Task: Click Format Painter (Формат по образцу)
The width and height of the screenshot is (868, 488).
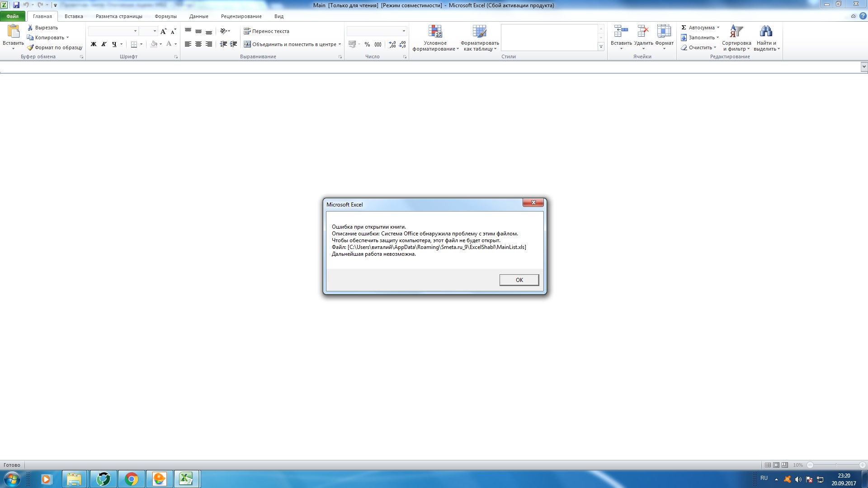Action: (55, 47)
